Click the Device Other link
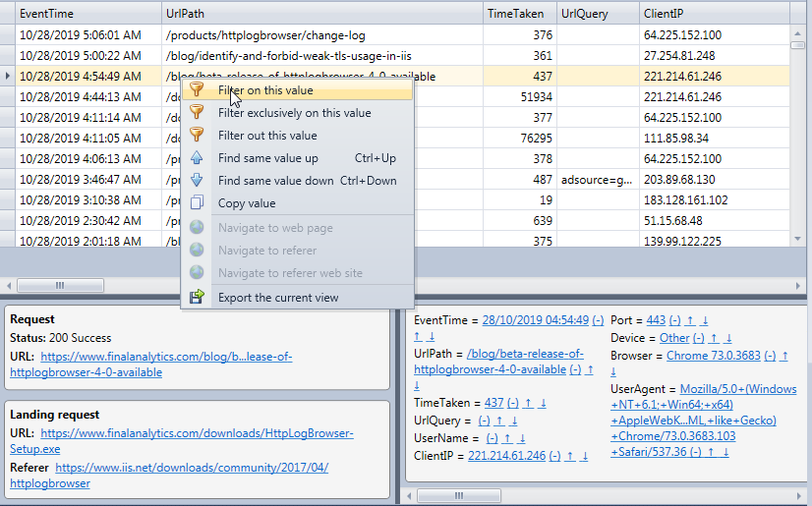Screen dimensions: 812x506 [x=674, y=338]
